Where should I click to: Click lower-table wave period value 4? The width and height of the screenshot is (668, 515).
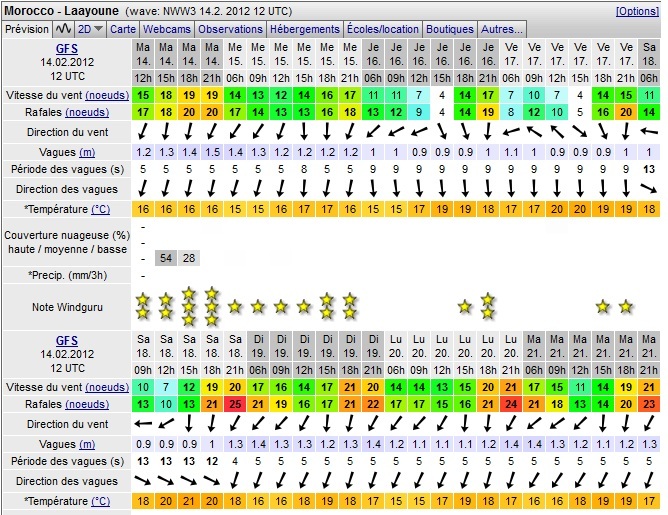(x=235, y=461)
